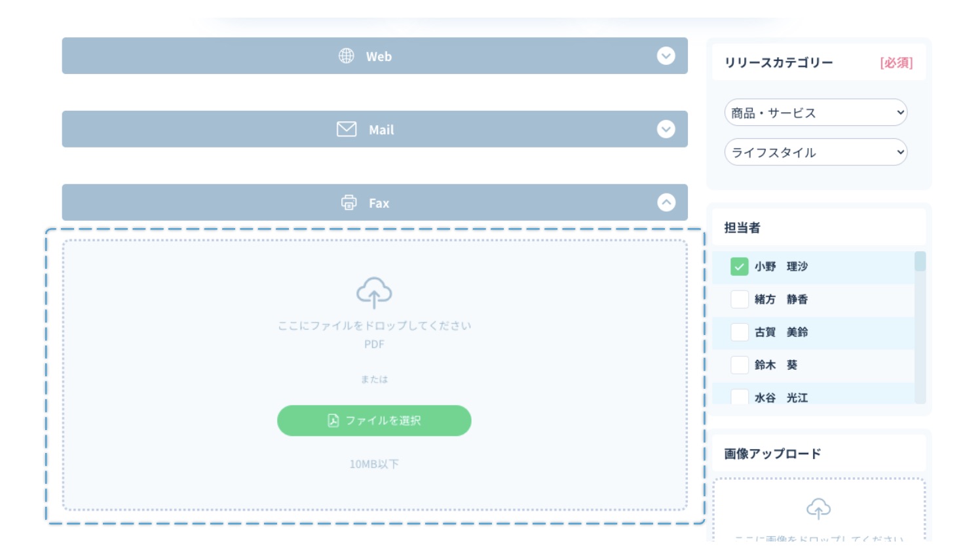Click the 担当者 list scrollbar thumb
The height and width of the screenshot is (552, 980).
point(920,262)
